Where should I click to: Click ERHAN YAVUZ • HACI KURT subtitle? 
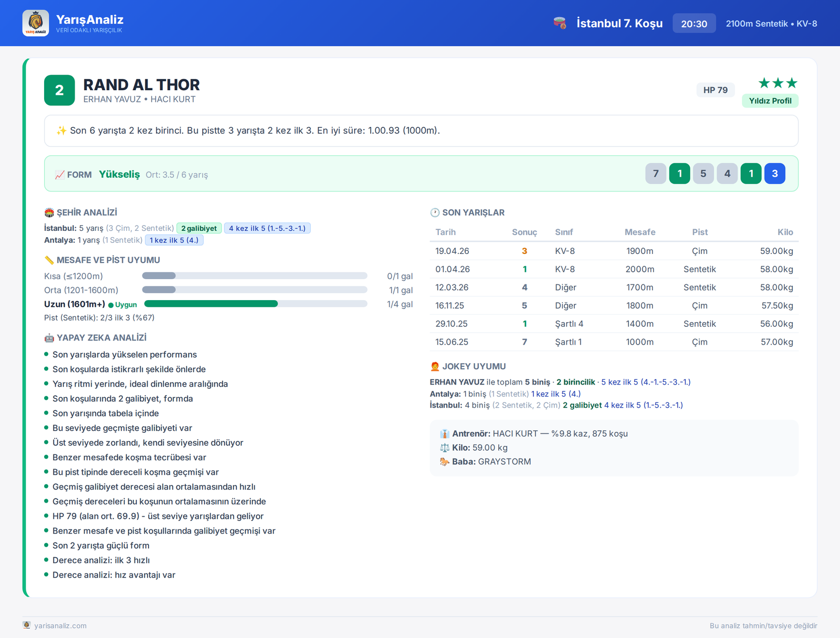coord(139,99)
